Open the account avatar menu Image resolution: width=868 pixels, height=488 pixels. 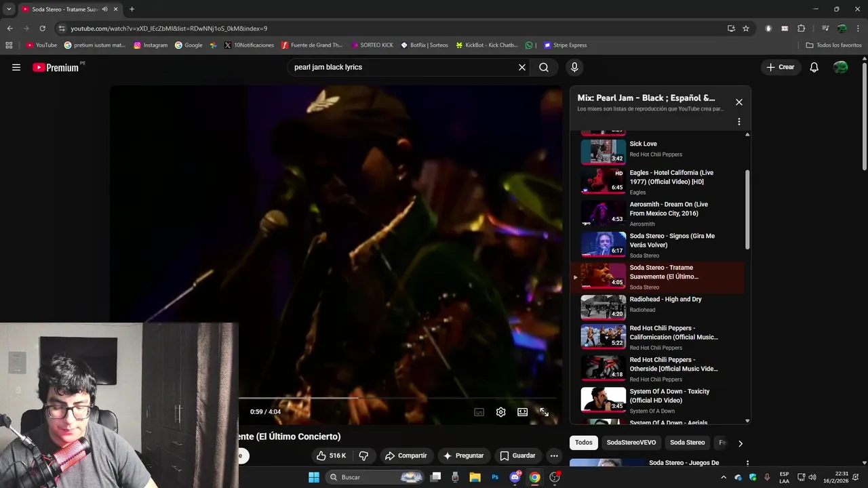840,67
